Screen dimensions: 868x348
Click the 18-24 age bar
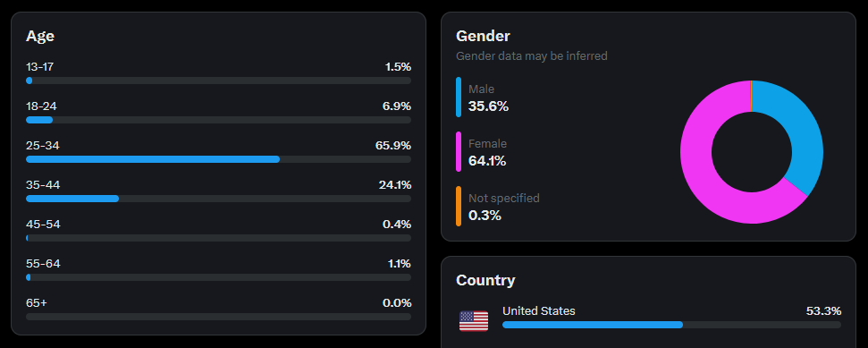pos(218,120)
